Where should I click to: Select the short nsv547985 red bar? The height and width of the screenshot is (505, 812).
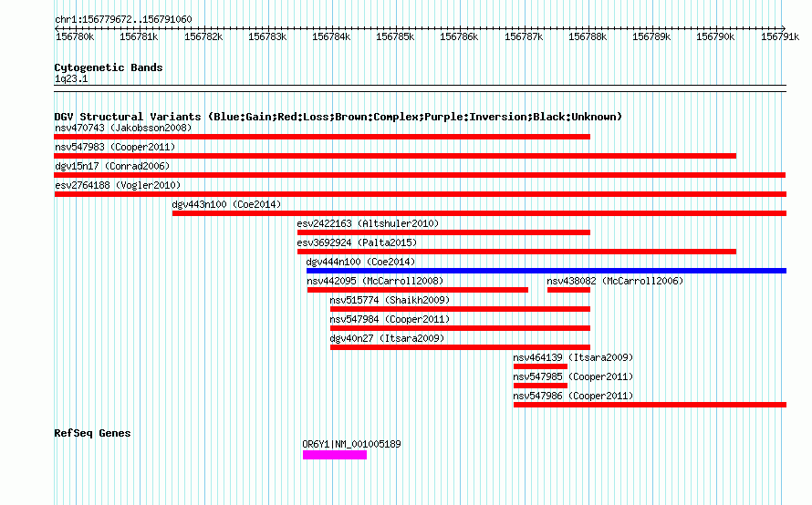coord(540,386)
